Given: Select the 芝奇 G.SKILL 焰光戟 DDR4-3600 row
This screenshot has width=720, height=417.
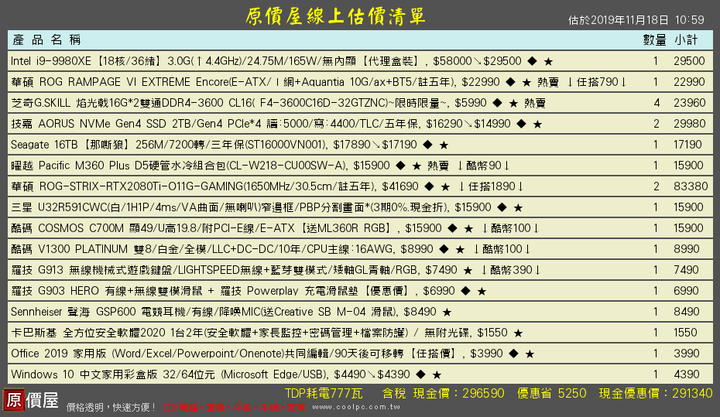Looking at the screenshot, I should point(360,103).
